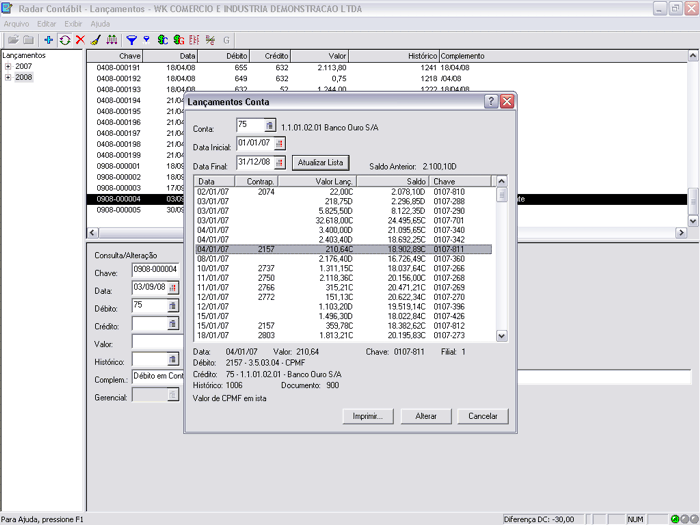Click lookup icon next to Débito field

click(172, 306)
